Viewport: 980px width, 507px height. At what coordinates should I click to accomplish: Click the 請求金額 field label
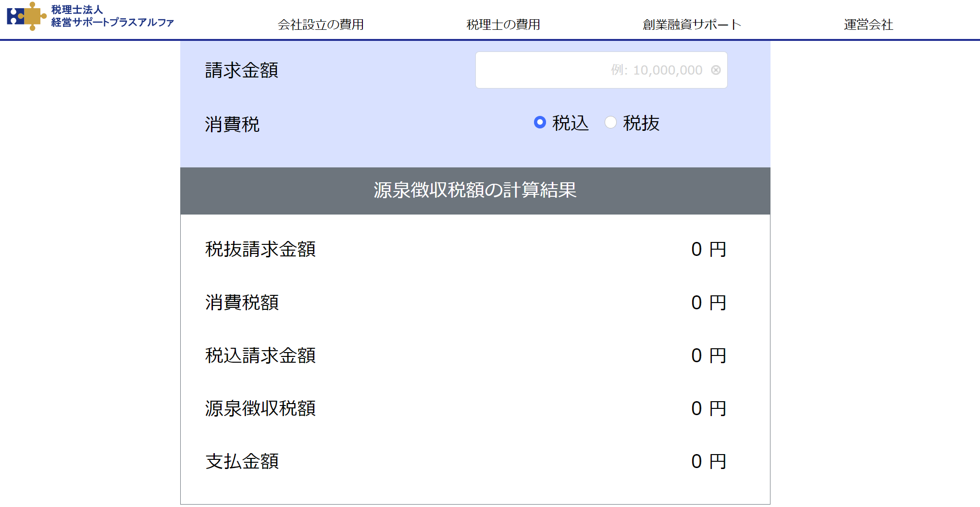(x=242, y=71)
